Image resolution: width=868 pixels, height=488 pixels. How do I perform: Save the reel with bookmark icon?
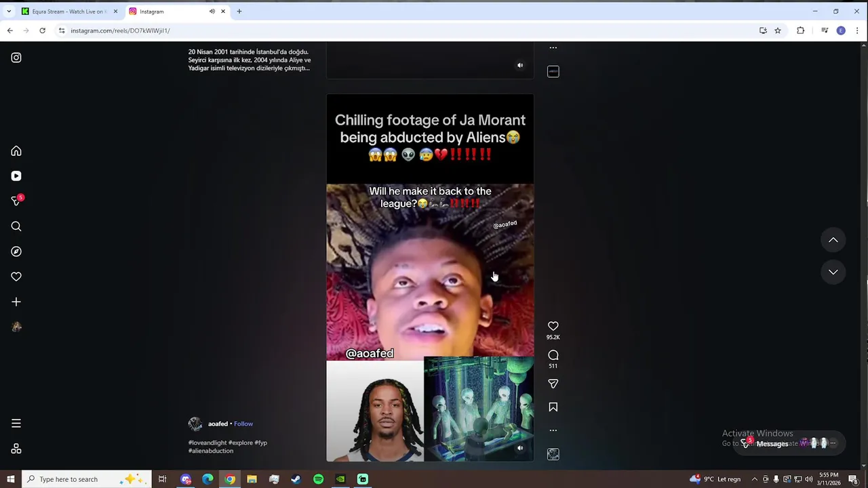click(553, 407)
